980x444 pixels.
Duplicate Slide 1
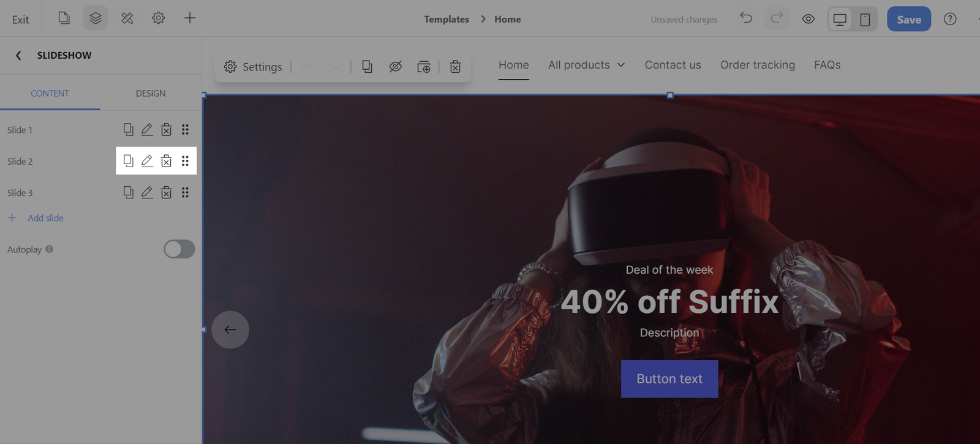pyautogui.click(x=128, y=129)
